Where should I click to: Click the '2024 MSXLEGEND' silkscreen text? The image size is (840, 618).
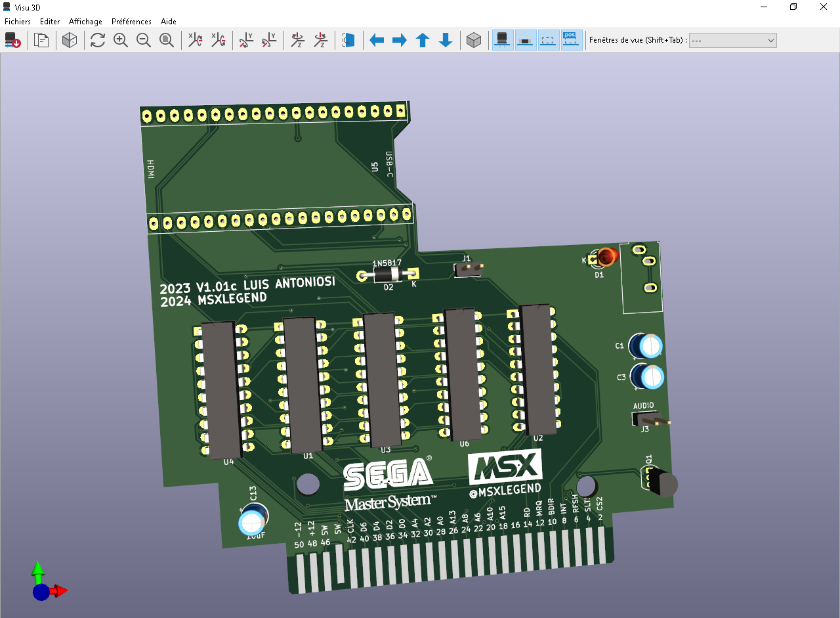[213, 299]
